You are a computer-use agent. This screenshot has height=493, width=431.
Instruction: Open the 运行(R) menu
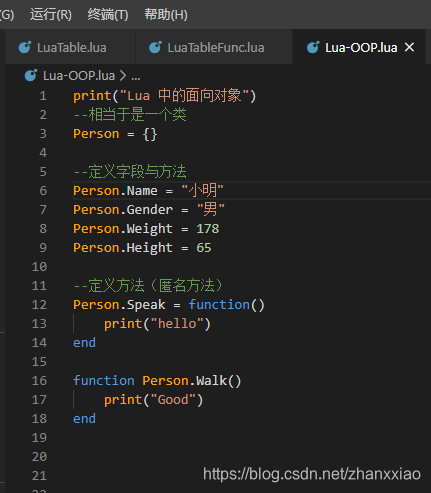coord(51,15)
